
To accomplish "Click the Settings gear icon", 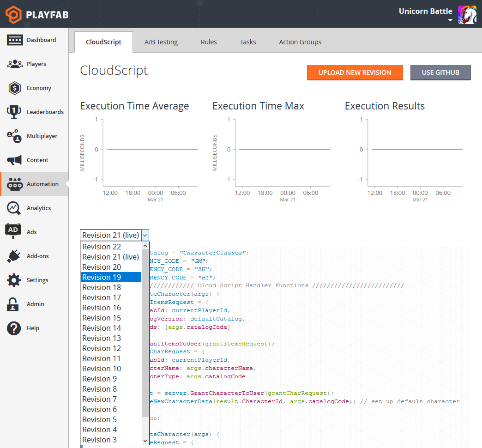I will point(14,280).
